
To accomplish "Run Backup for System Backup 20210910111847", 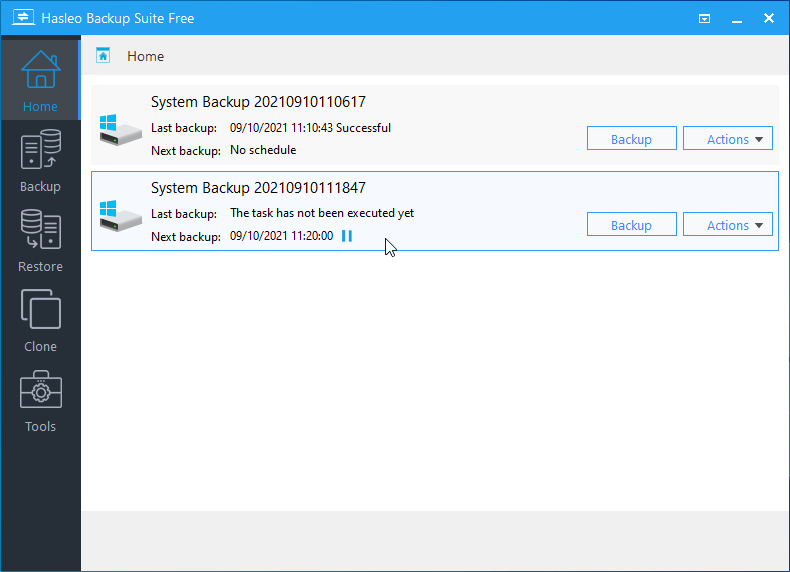I will (631, 225).
